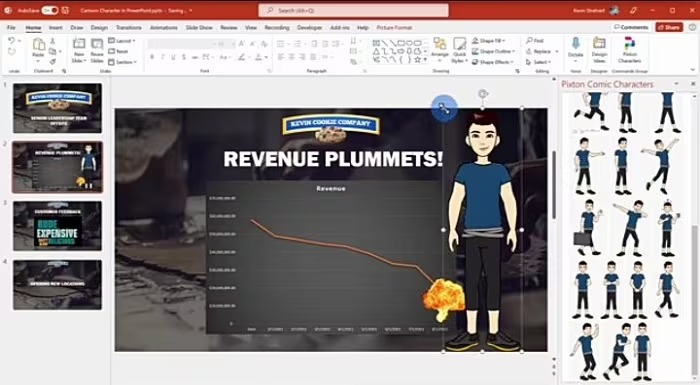Open the Section dropdown
The image size is (700, 385).
[x=122, y=62]
